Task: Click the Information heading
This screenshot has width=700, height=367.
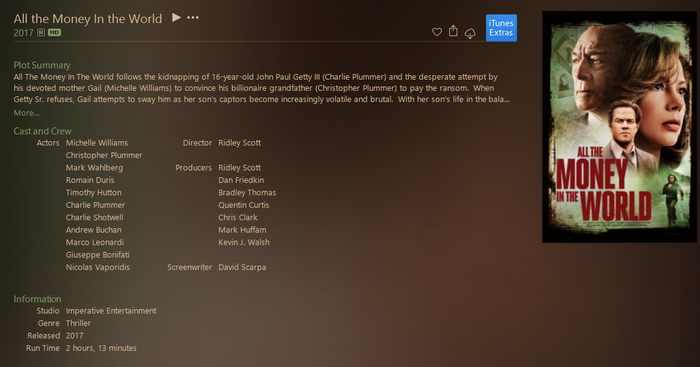Action: click(37, 299)
